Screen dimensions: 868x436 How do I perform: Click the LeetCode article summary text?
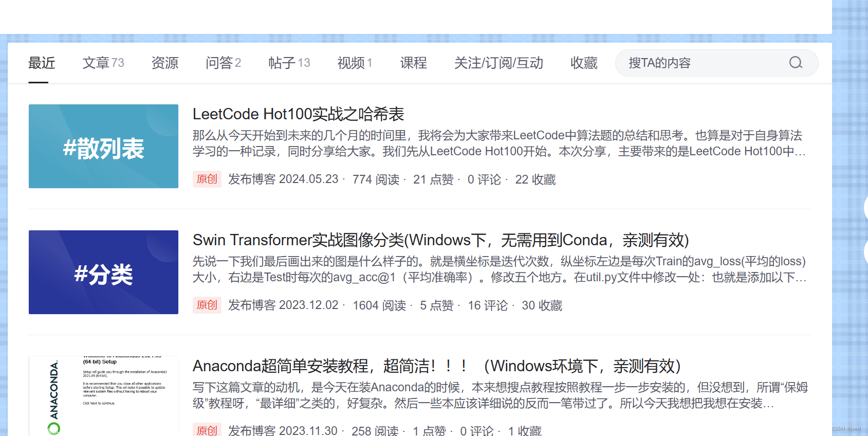coord(500,143)
